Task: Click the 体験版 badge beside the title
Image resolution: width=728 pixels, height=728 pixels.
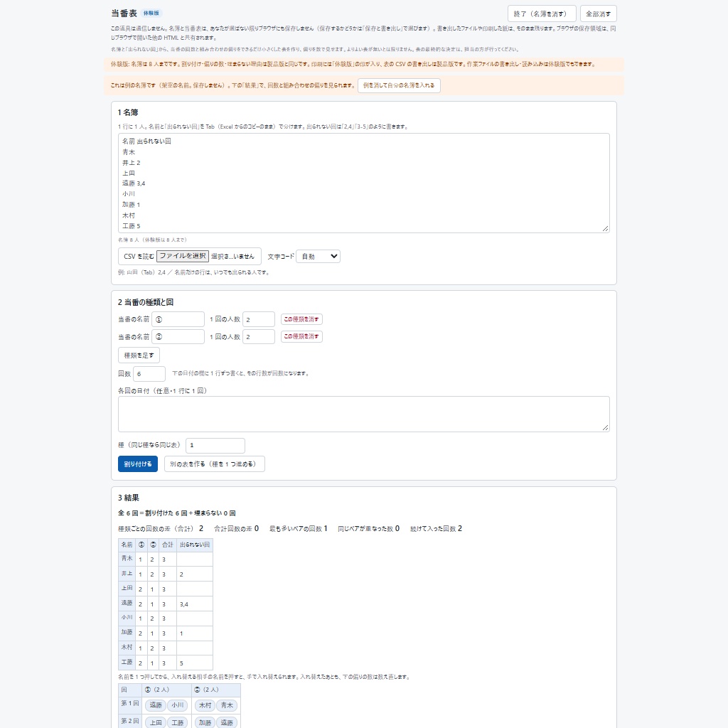Action: pos(151,13)
